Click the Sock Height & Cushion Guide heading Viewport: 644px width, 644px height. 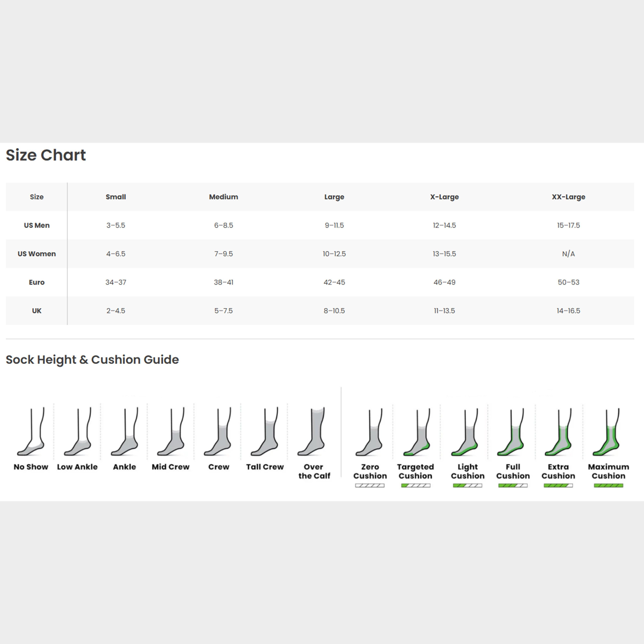(92, 359)
